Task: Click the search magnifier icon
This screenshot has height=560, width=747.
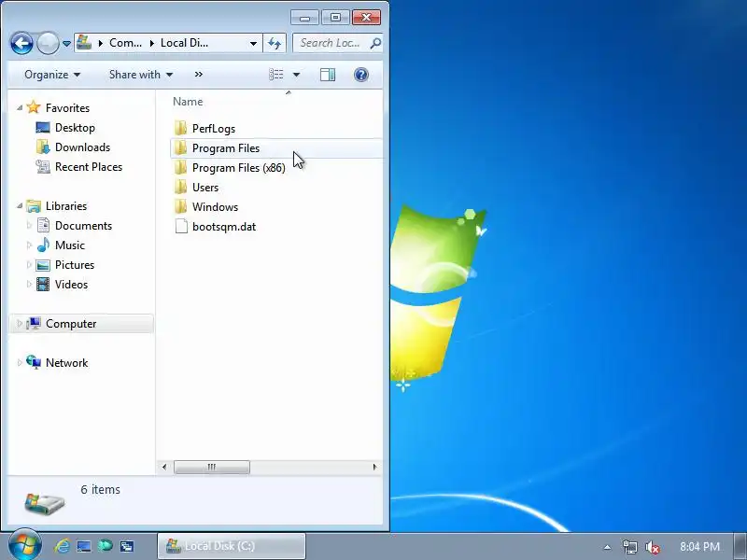Action: (x=375, y=43)
